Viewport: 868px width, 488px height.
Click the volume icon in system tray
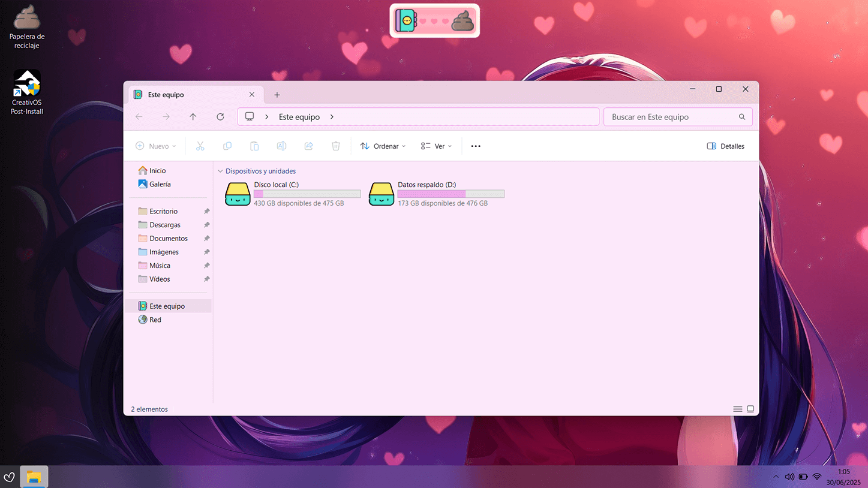click(x=789, y=477)
